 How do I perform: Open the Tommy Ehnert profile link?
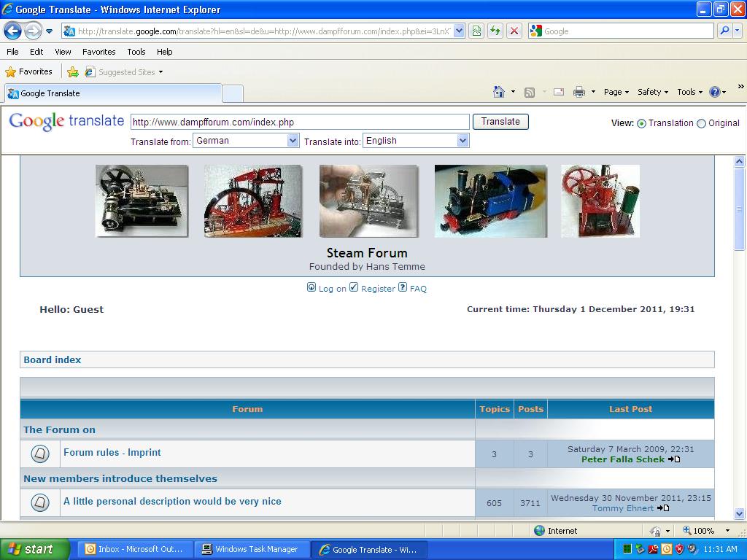tap(623, 508)
